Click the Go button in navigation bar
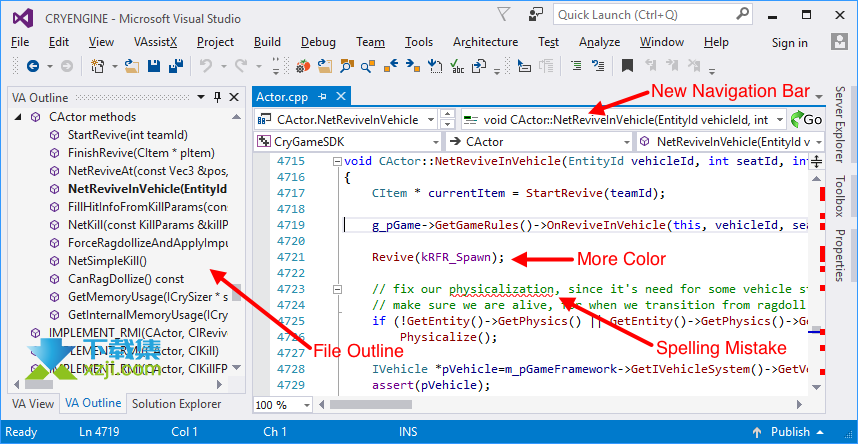Viewport: 858px width, 444px height. pos(807,119)
